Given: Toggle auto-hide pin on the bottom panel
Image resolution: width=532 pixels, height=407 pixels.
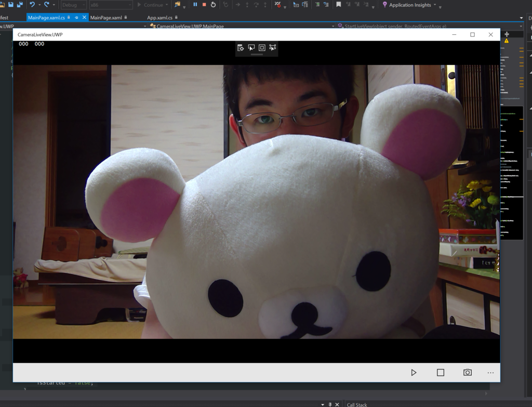Looking at the screenshot, I should click(330, 404).
